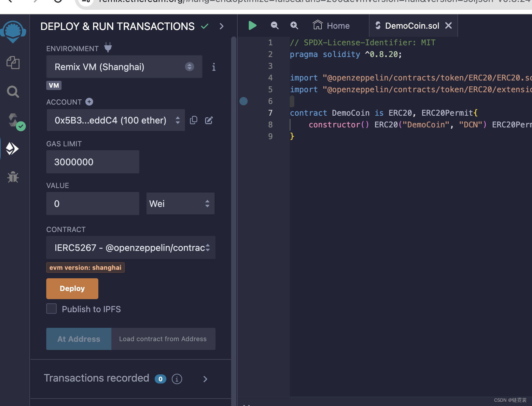
Task: Click the At Address button
Action: pyautogui.click(x=79, y=339)
